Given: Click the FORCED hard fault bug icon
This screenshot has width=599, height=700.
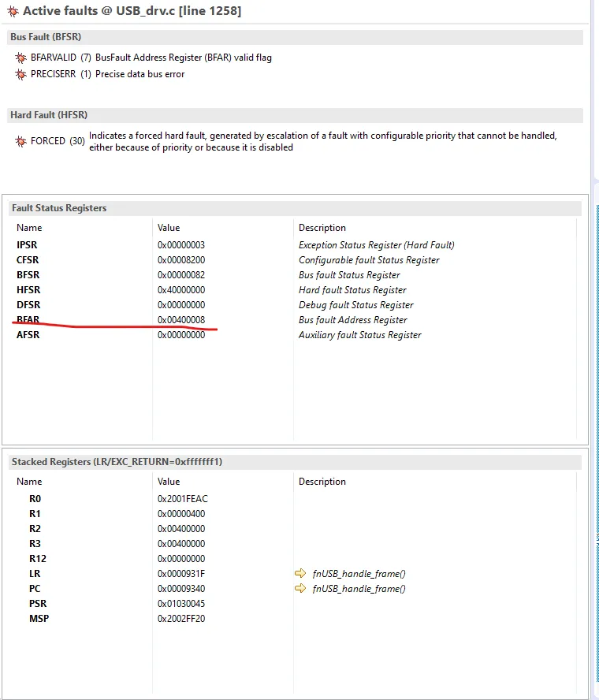Looking at the screenshot, I should point(20,141).
